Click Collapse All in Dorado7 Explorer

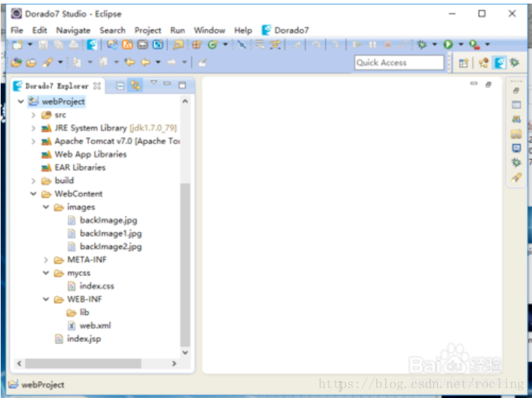pos(120,86)
